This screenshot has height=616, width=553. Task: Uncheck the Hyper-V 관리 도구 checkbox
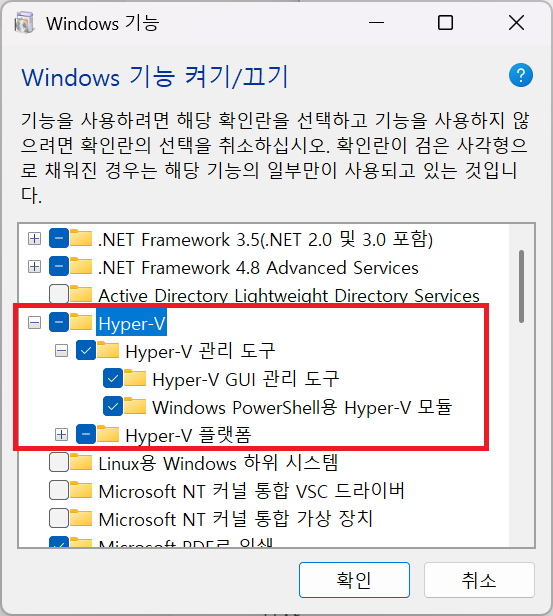pos(86,350)
